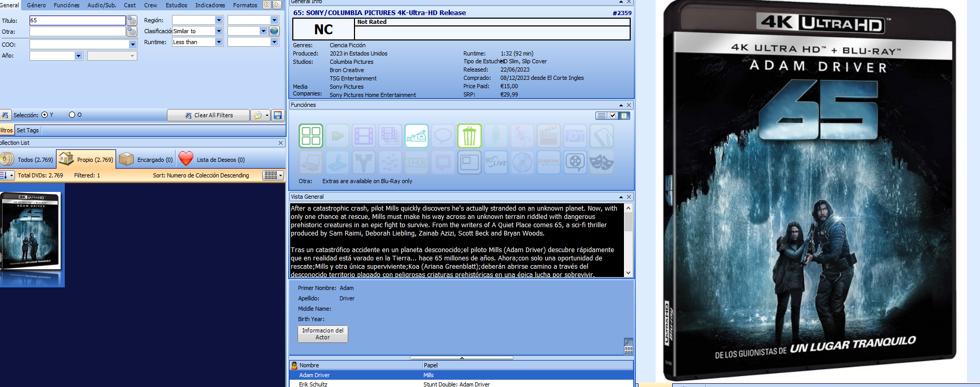980x387 pixels.
Task: Click the Clear All Filters button
Action: click(x=208, y=115)
